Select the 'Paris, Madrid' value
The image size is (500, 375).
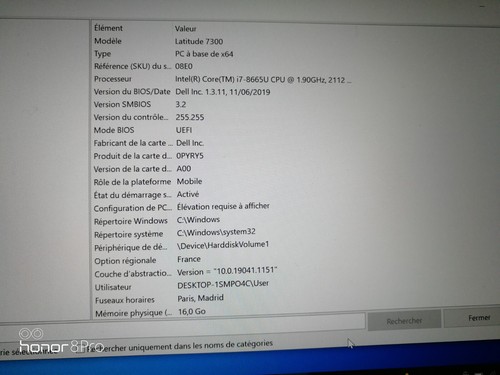200,298
